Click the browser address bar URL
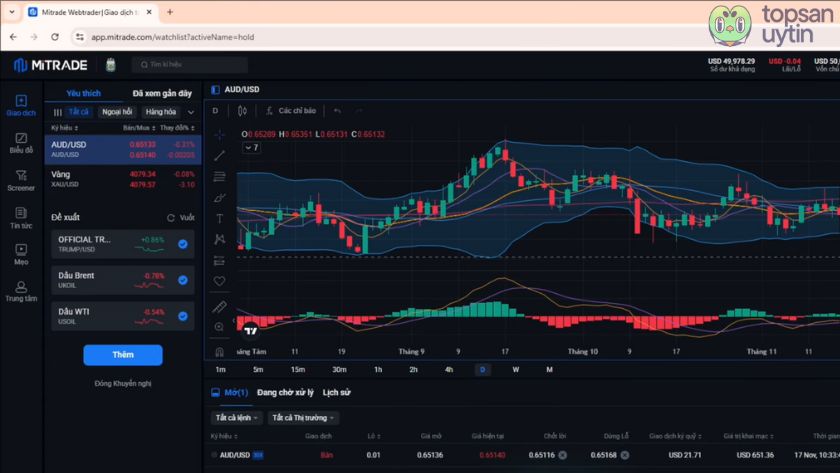This screenshot has height=473, width=840. click(172, 37)
